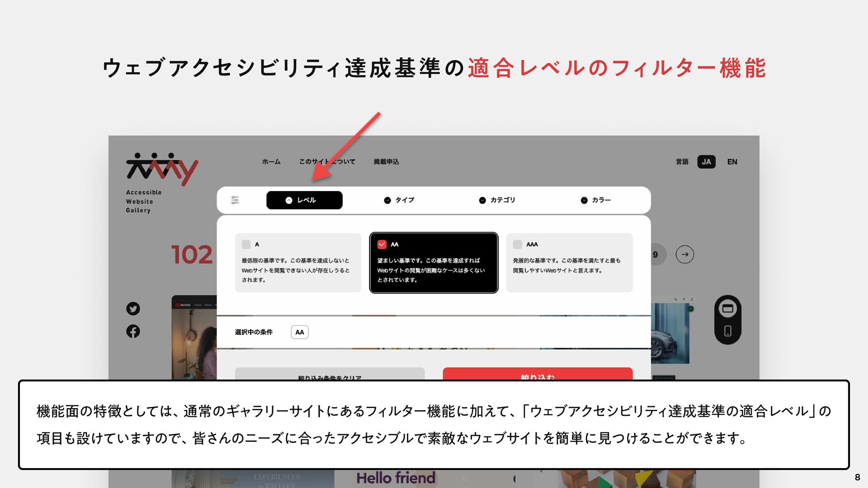Switch language to EN
This screenshot has width=868, height=488.
[x=732, y=162]
